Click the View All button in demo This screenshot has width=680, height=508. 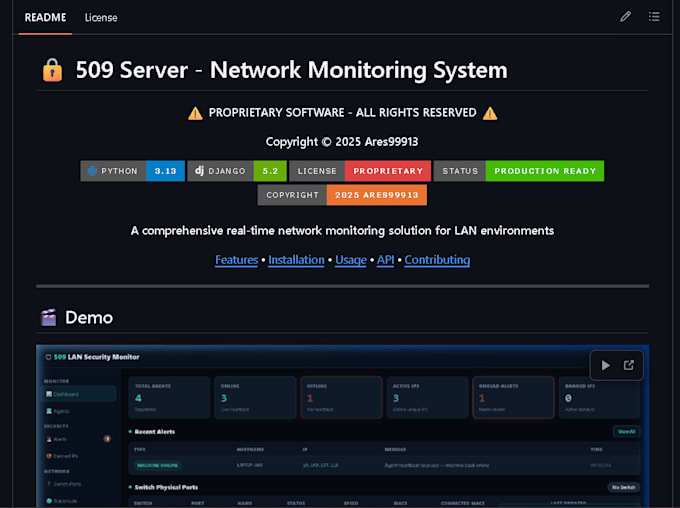pyautogui.click(x=626, y=432)
